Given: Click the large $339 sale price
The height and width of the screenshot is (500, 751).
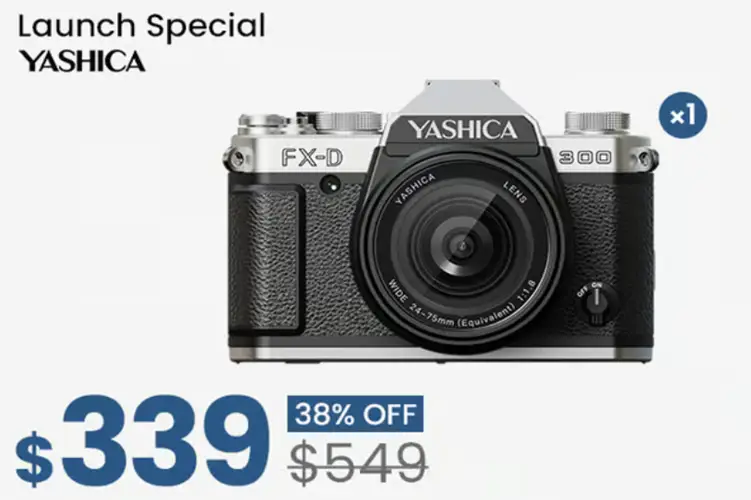Looking at the screenshot, I should coord(142,440).
